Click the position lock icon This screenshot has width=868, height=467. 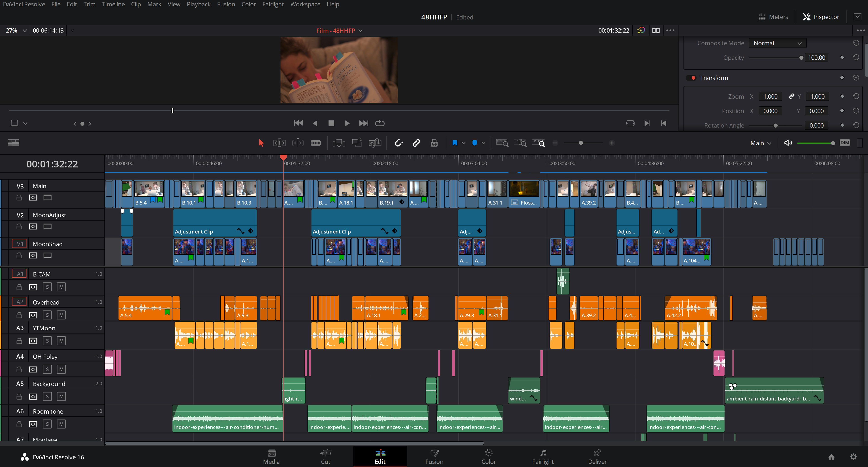pyautogui.click(x=434, y=143)
